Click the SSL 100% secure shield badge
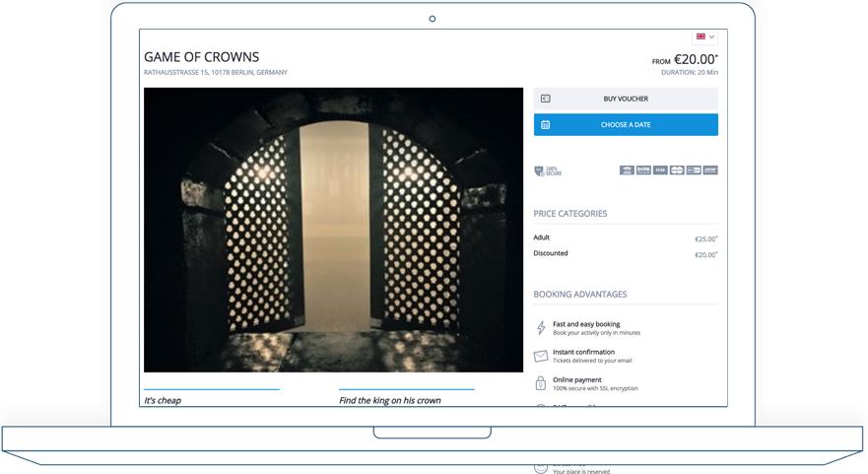 [548, 171]
